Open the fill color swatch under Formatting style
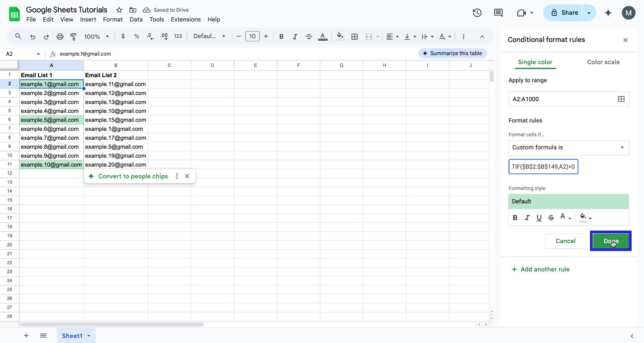This screenshot has width=644, height=343. (584, 217)
